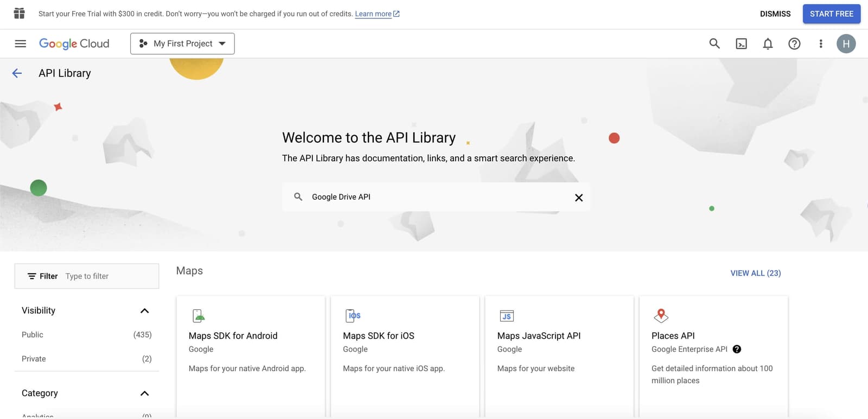The height and width of the screenshot is (419, 868).
Task: Click the Google Drive API search field
Action: click(436, 196)
